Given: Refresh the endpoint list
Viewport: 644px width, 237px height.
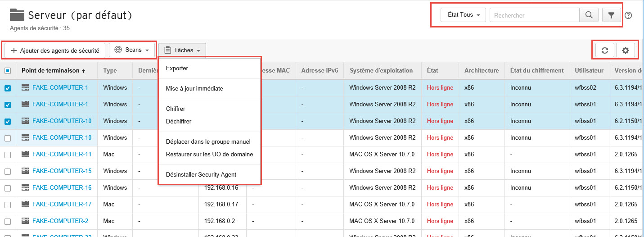Looking at the screenshot, I should pyautogui.click(x=605, y=50).
